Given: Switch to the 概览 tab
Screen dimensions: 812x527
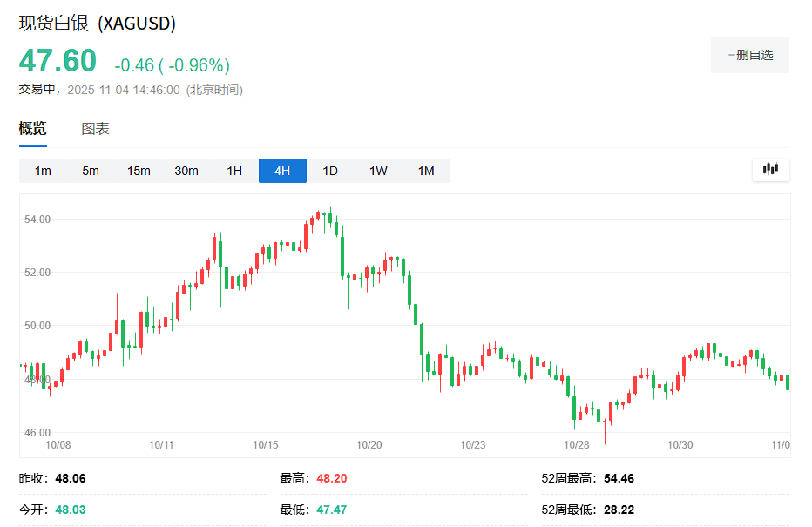Looking at the screenshot, I should click(x=33, y=129).
